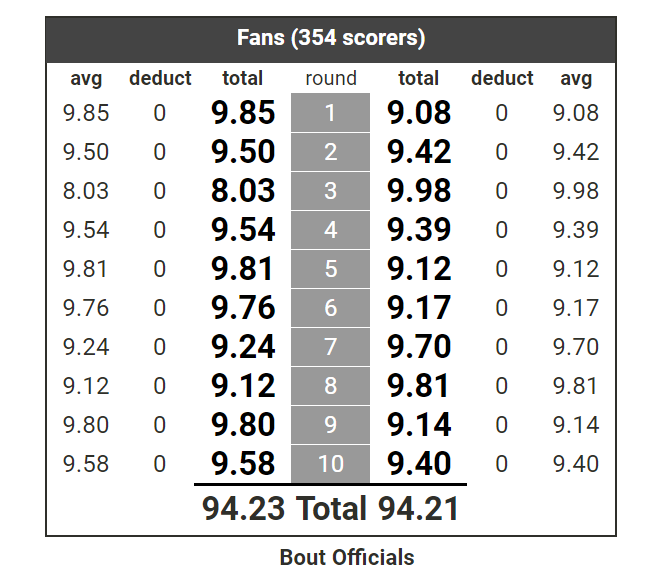Click the round column header

pos(331,78)
